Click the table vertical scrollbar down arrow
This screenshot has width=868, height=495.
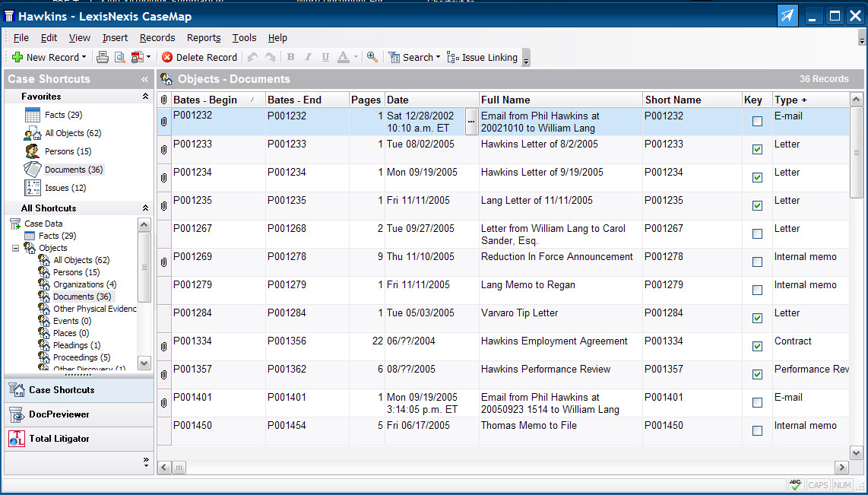(856, 453)
